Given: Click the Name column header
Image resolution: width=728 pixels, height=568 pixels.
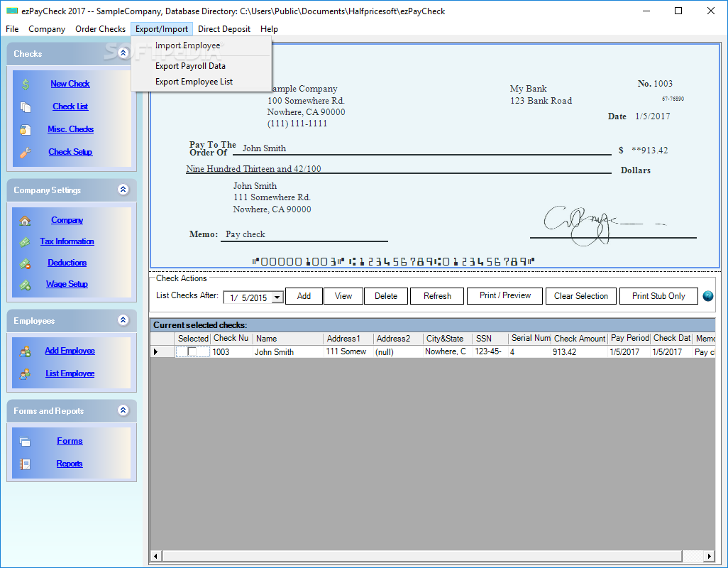Looking at the screenshot, I should (288, 339).
